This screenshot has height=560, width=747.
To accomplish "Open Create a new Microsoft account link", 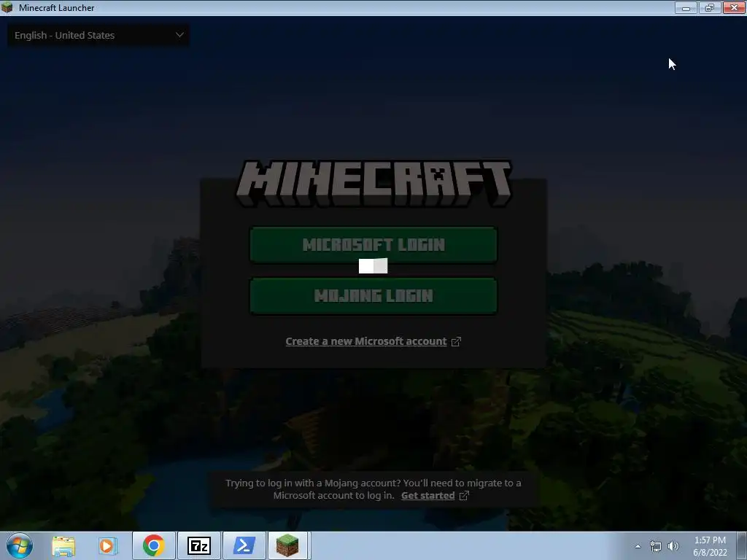I will (366, 341).
